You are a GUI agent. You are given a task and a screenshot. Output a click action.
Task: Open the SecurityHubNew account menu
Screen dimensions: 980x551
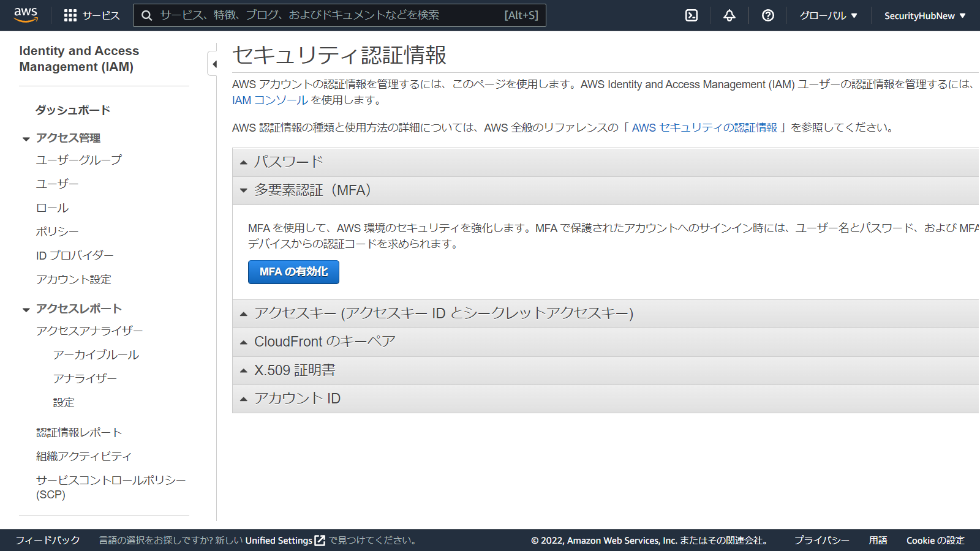pyautogui.click(x=924, y=15)
